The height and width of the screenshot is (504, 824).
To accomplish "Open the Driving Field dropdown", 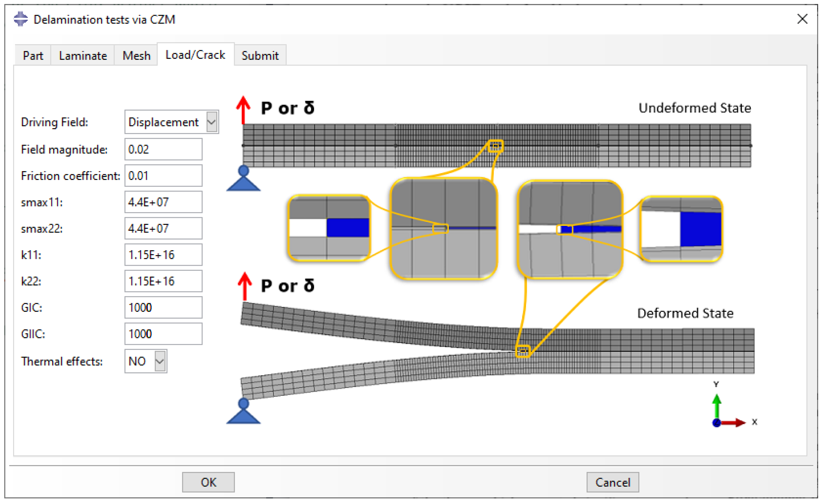I will click(212, 122).
